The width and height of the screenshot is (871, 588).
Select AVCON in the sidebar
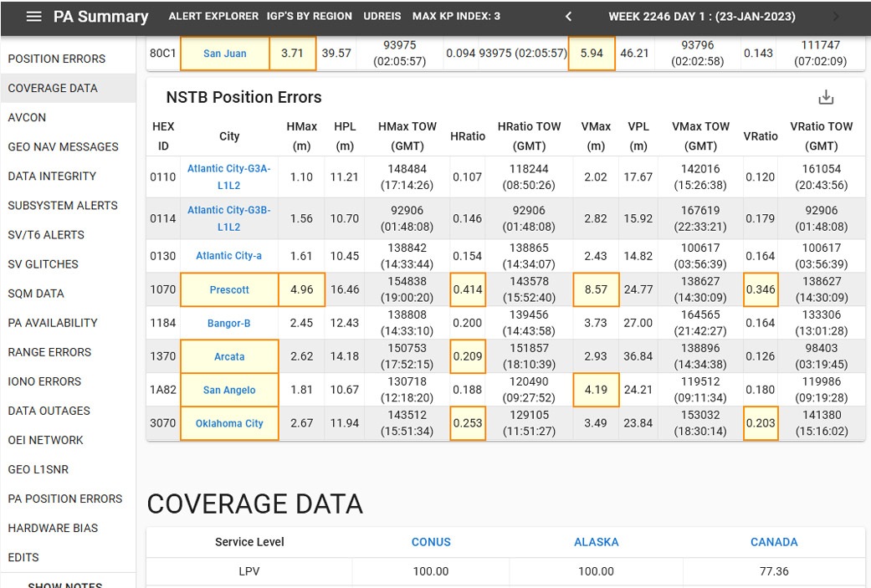tap(27, 117)
